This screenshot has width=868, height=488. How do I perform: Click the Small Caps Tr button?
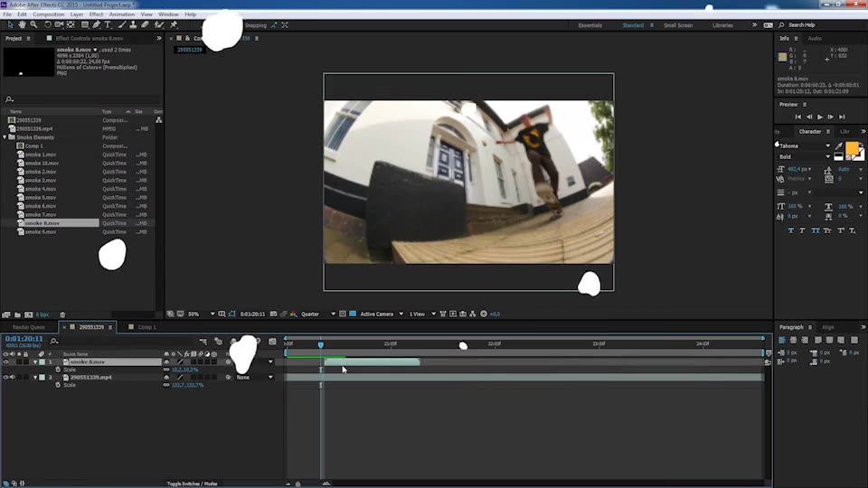tap(827, 230)
